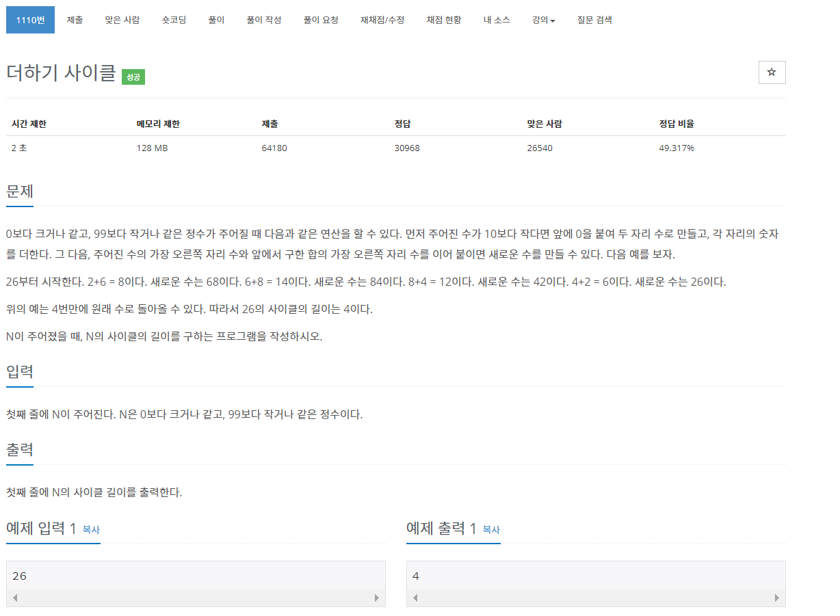Click the 제출 column header in stats table
This screenshot has height=616, width=840.
click(x=270, y=124)
